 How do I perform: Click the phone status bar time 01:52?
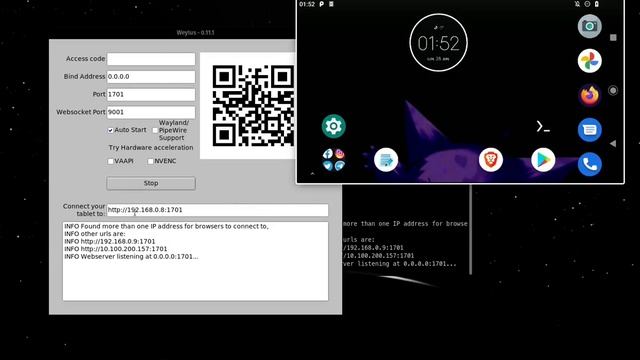pyautogui.click(x=307, y=4)
